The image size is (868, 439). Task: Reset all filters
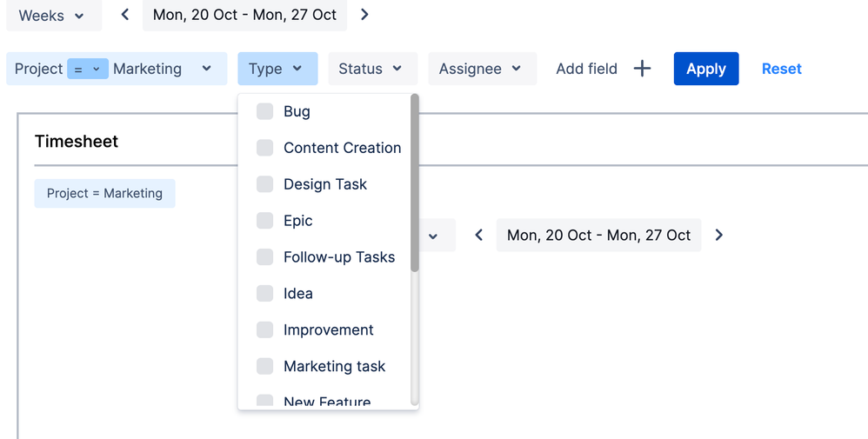[781, 69]
